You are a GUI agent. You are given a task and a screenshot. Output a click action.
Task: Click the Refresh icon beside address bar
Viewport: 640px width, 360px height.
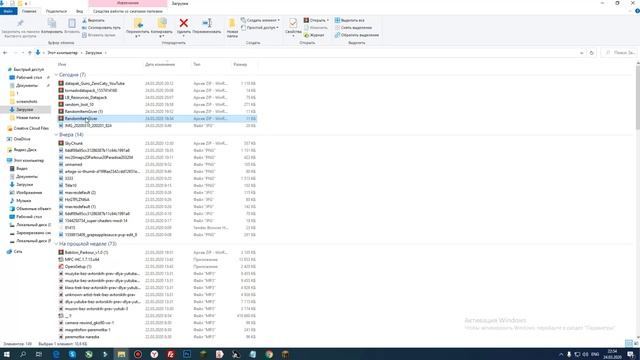point(591,53)
